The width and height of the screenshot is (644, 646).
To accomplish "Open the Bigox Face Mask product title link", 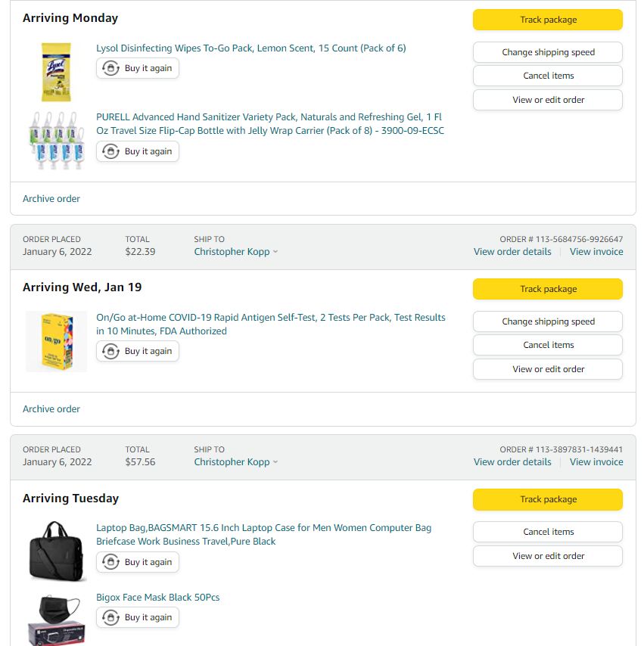I will (x=157, y=598).
